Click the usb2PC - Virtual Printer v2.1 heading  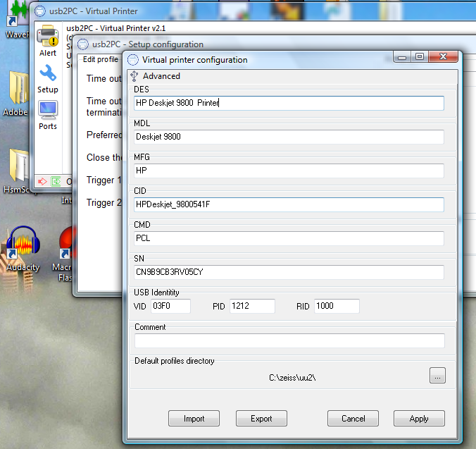click(116, 28)
